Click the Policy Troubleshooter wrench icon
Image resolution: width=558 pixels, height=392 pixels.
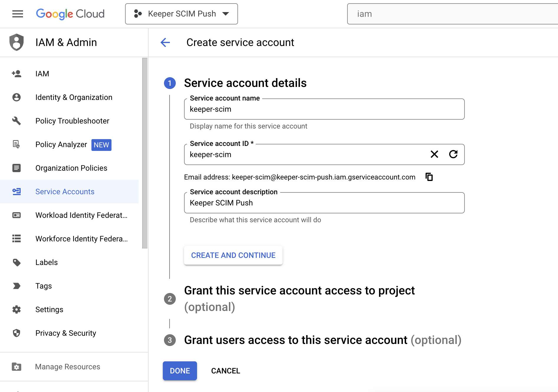(x=17, y=121)
